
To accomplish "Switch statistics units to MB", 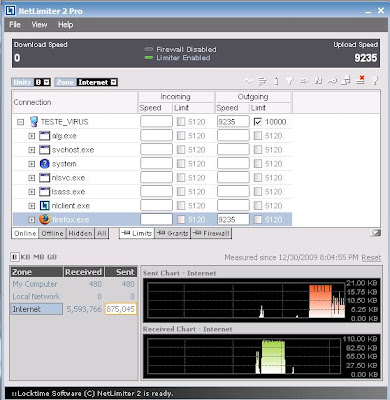I will (x=38, y=257).
